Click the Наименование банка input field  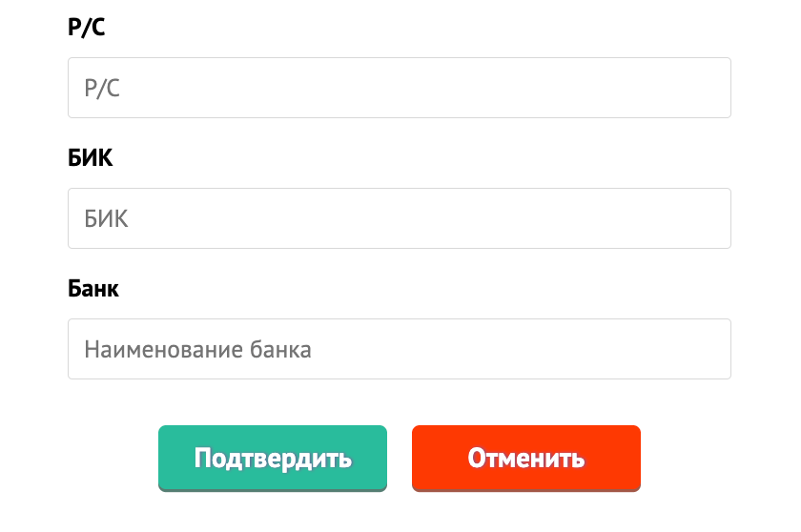coord(399,349)
